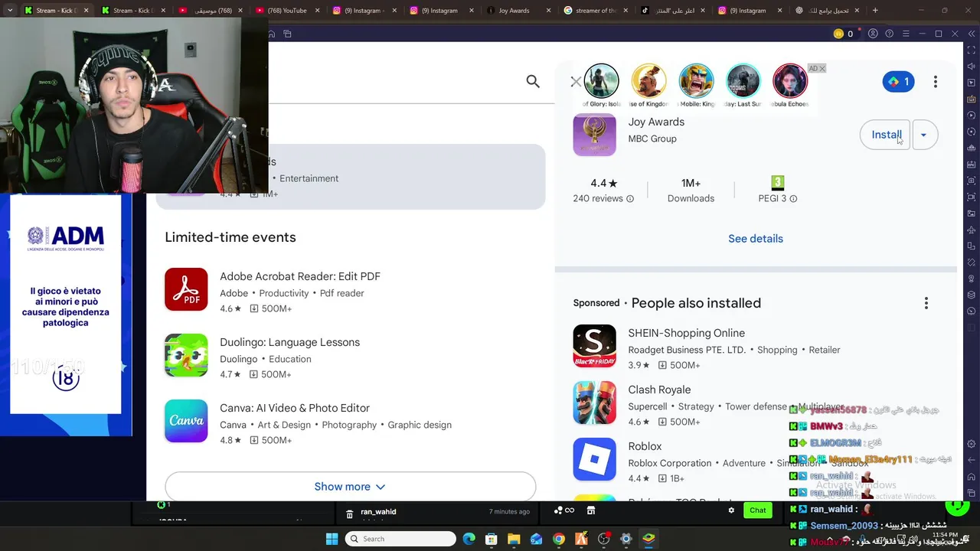Click the BlueStacks sidebar volume icon
Screen dimensions: 980x551
[972, 65]
